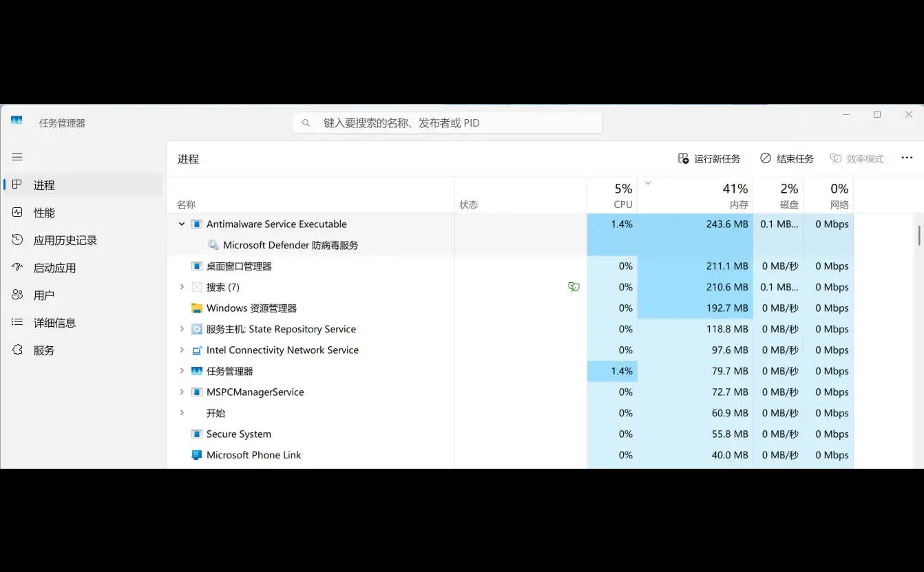
Task: Open the 详细信息 sidebar icon
Action: [x=17, y=322]
